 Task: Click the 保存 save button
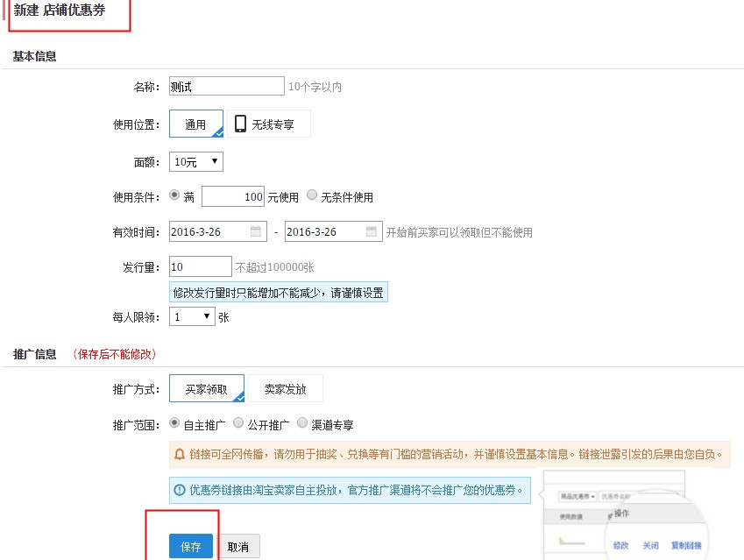[x=190, y=545]
